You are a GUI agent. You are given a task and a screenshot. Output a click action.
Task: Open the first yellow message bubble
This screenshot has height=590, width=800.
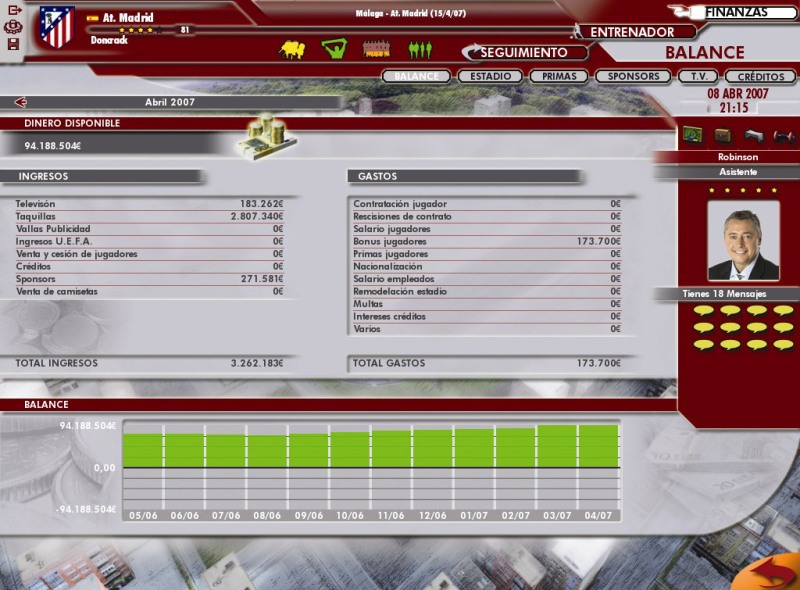pos(702,311)
